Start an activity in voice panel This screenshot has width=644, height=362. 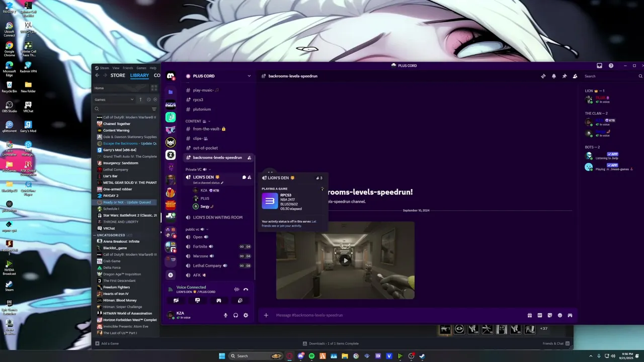[x=219, y=300]
